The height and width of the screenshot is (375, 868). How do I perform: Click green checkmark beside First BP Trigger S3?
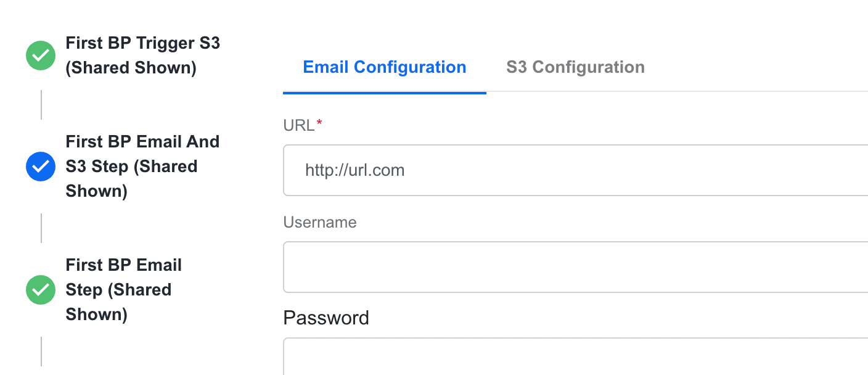pos(41,56)
